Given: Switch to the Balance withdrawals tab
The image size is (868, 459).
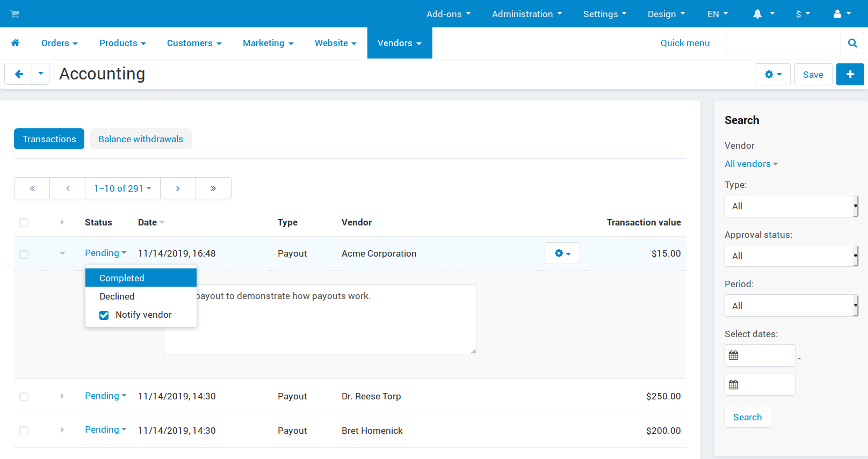Looking at the screenshot, I should pyautogui.click(x=141, y=139).
